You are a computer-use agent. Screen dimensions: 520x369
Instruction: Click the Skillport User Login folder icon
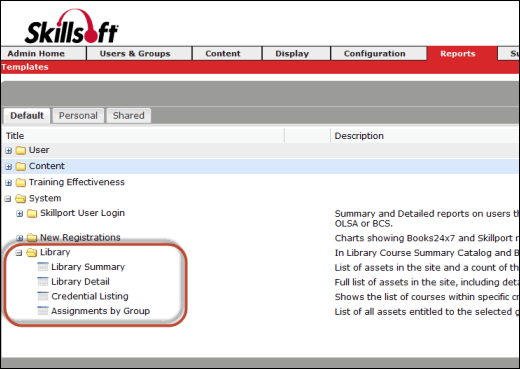coord(32,213)
